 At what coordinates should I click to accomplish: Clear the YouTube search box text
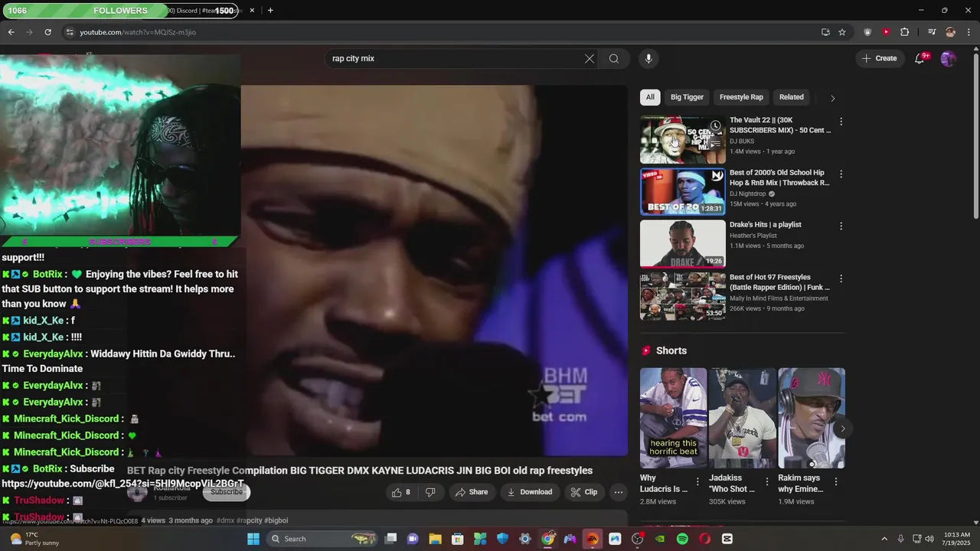pos(590,58)
